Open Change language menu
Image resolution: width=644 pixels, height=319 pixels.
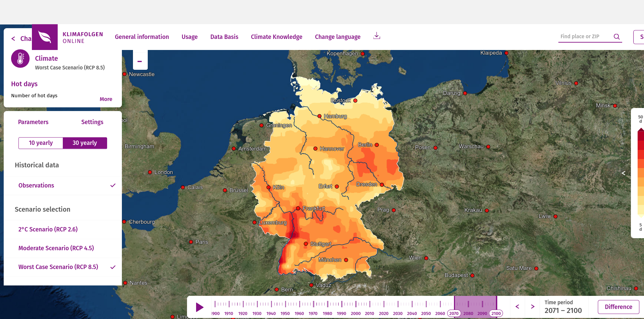[x=337, y=37]
